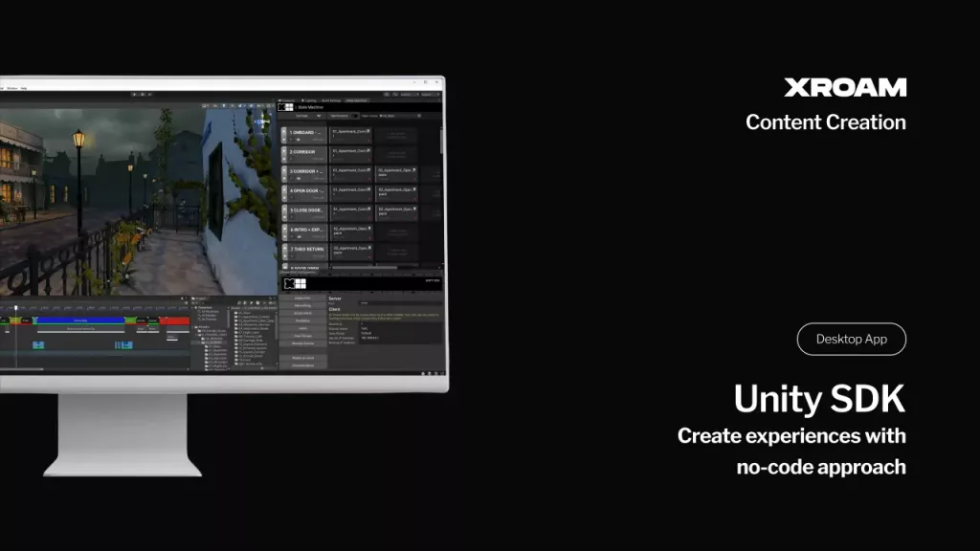Image resolution: width=980 pixels, height=551 pixels.
Task: Click the XROAM logo in State Machine panel
Action: pos(284,108)
